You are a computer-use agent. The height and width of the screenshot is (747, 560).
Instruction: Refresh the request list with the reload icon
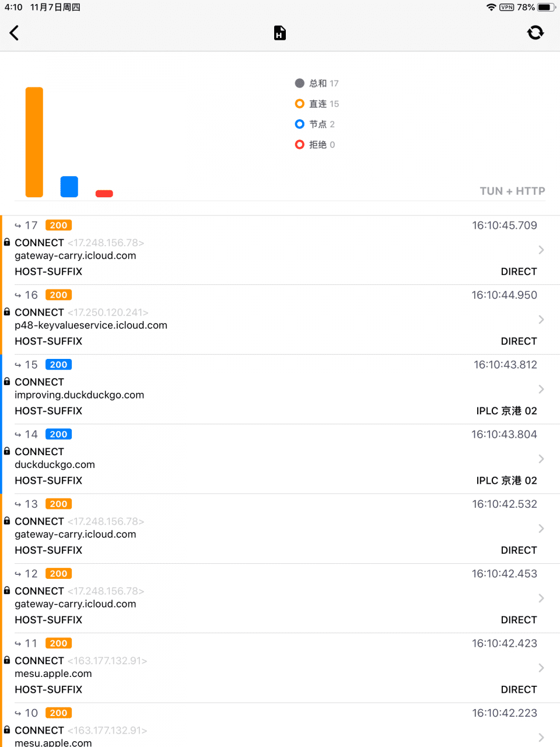[535, 33]
